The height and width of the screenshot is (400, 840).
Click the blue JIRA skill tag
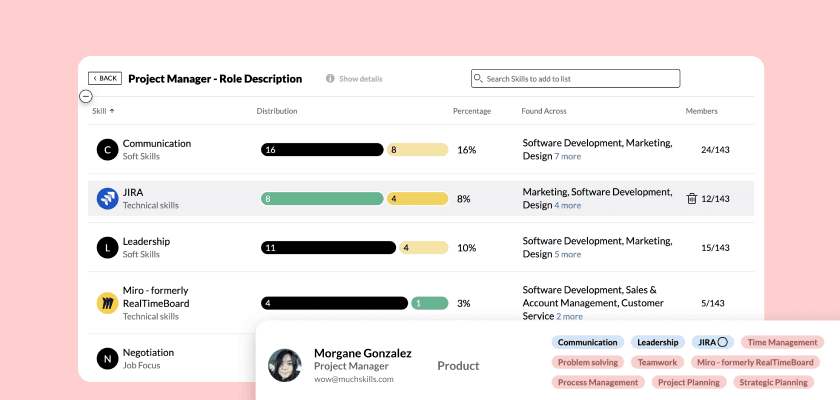coord(712,342)
